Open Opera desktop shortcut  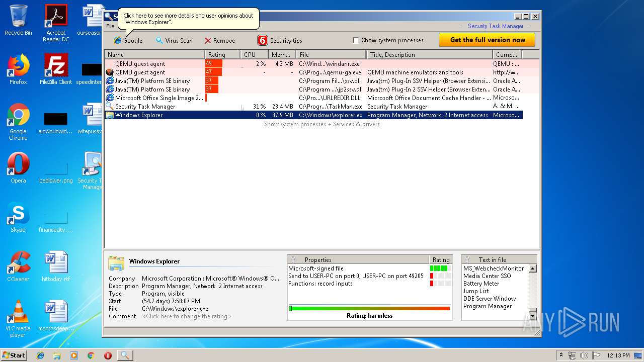pos(18,168)
